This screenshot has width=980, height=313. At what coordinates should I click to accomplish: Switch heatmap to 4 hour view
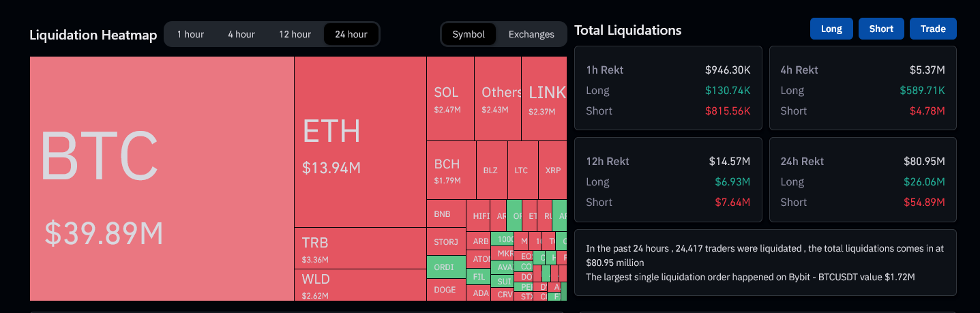point(241,34)
